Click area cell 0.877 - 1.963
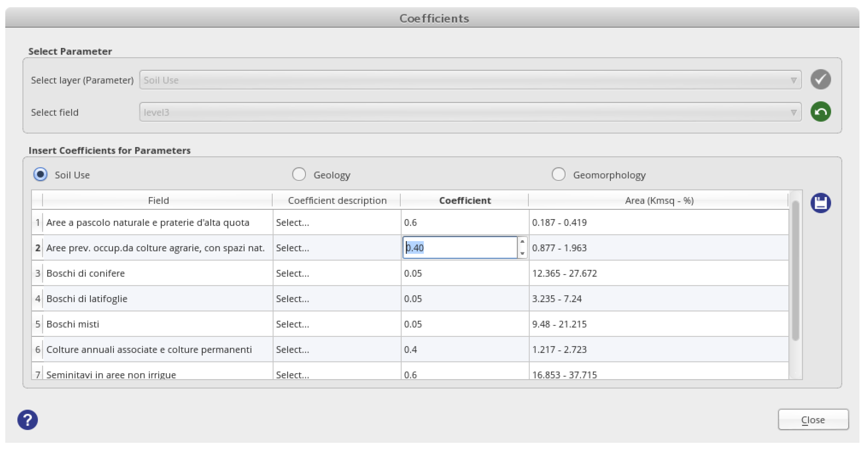Screen dimensions: 868x450 click(658, 248)
